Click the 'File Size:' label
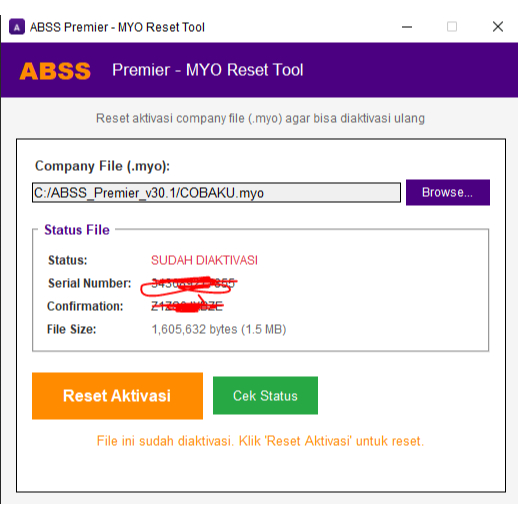 click(72, 329)
